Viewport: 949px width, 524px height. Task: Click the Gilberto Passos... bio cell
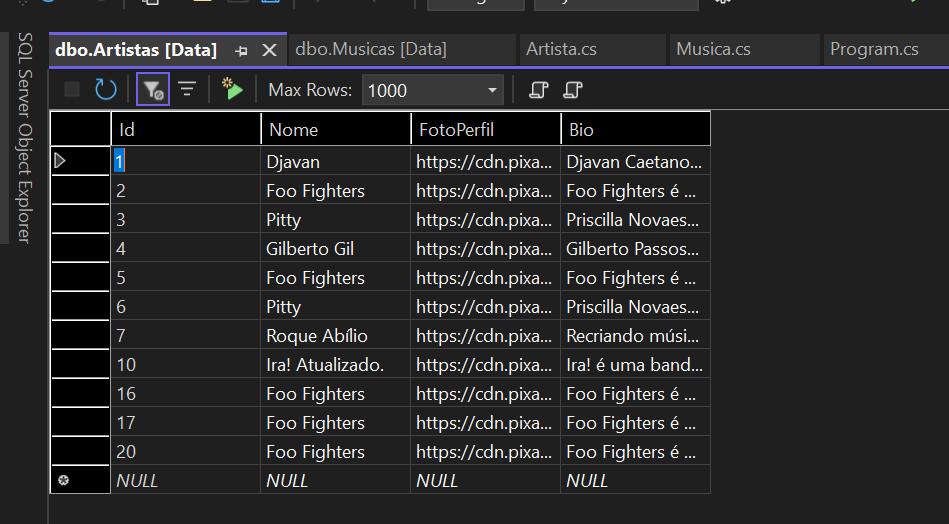point(635,249)
